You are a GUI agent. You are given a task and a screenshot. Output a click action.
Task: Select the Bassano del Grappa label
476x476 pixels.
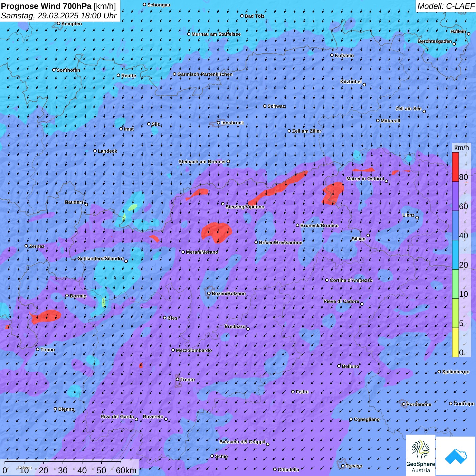(242, 442)
